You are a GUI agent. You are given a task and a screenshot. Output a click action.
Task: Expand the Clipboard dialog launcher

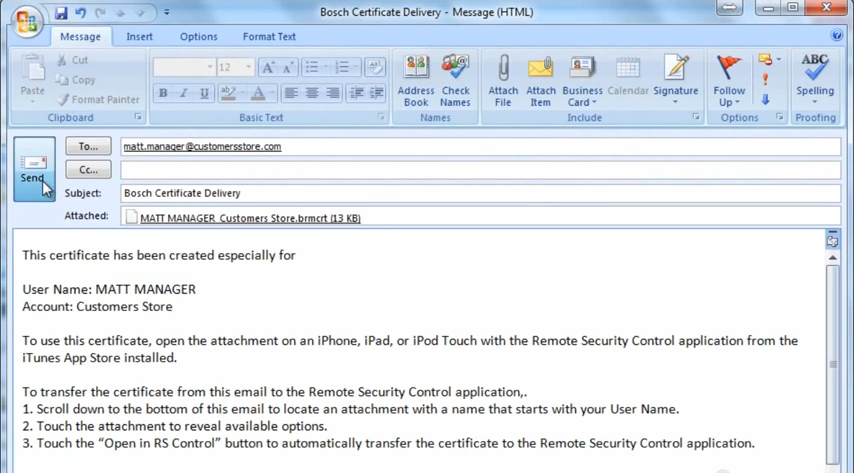coord(138,117)
